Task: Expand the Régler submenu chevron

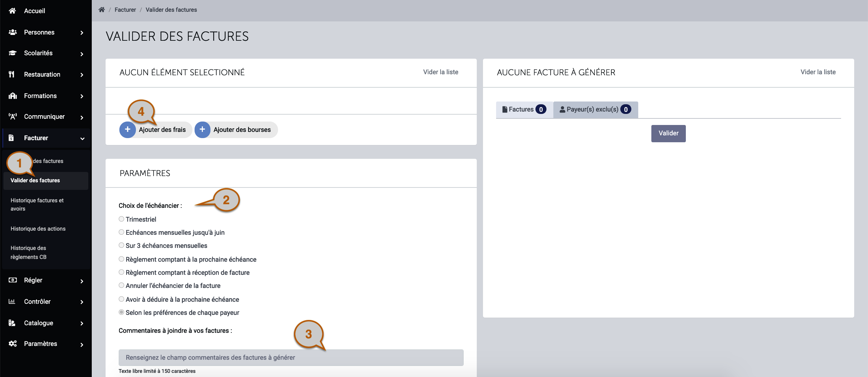Action: pyautogui.click(x=82, y=281)
